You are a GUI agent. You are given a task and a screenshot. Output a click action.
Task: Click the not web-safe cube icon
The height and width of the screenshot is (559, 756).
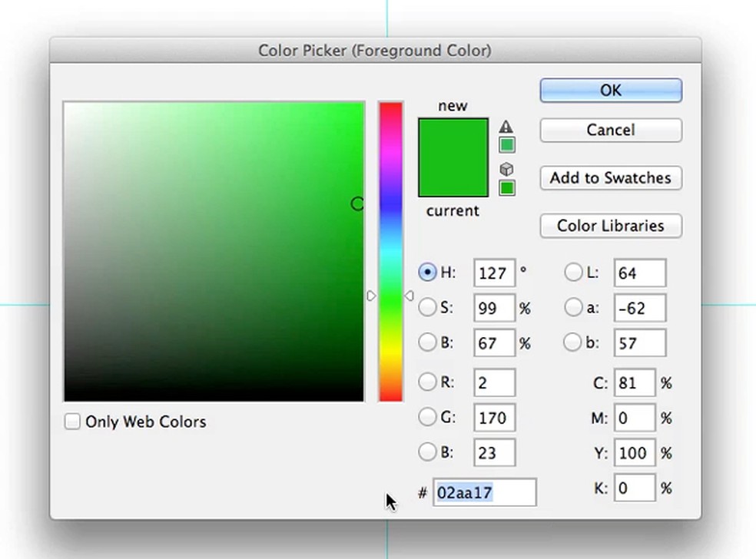[x=506, y=169]
